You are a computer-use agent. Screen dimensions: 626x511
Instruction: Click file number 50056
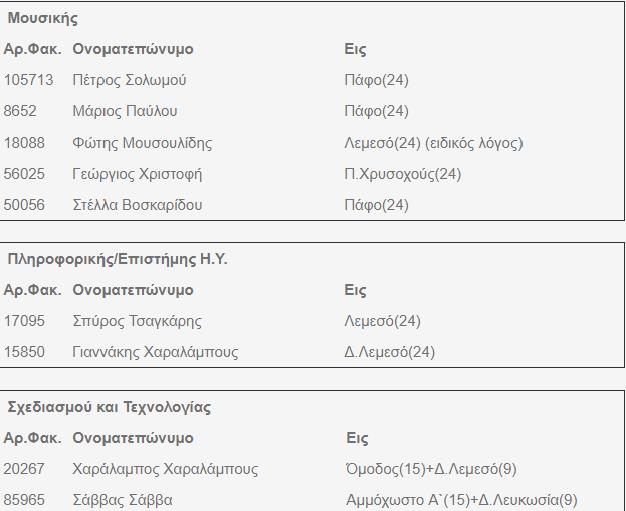click(25, 205)
